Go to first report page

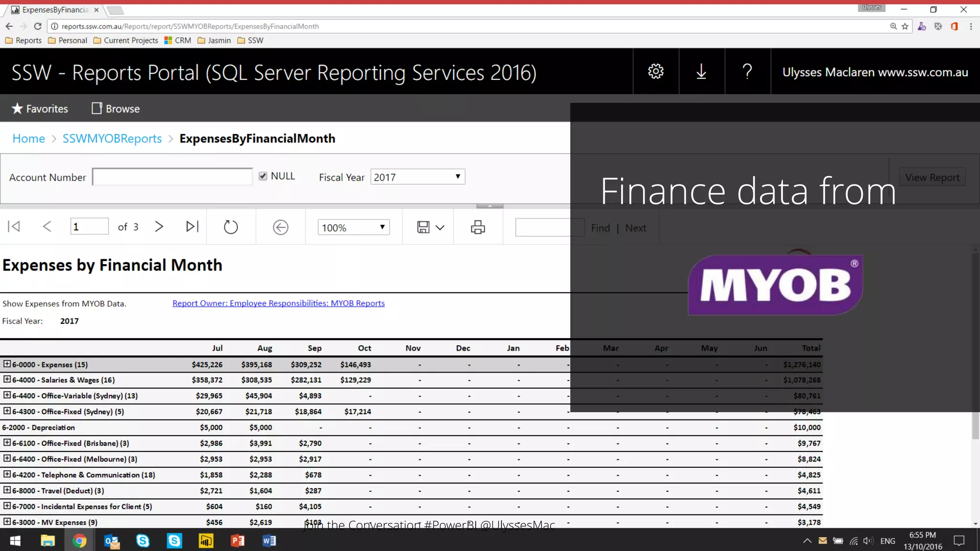pyautogui.click(x=14, y=227)
